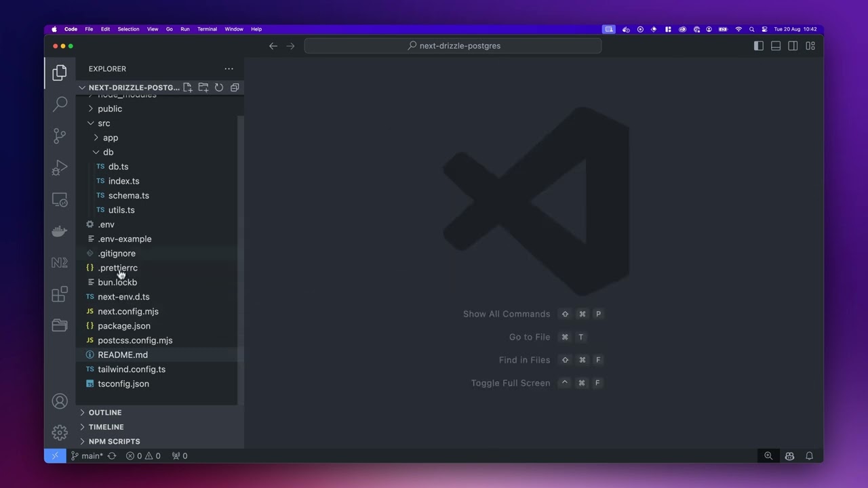868x488 pixels.
Task: Open errors and warnings count in status bar
Action: click(x=143, y=456)
